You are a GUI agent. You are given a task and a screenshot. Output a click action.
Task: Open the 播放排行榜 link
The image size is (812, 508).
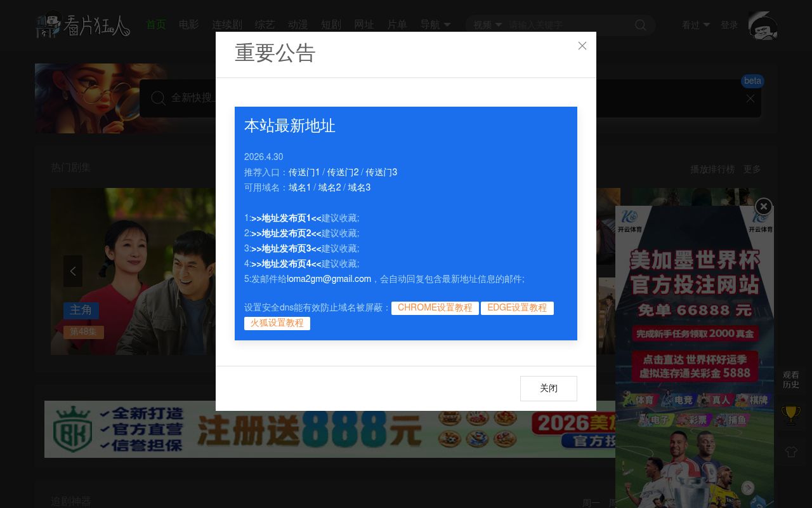tap(712, 170)
